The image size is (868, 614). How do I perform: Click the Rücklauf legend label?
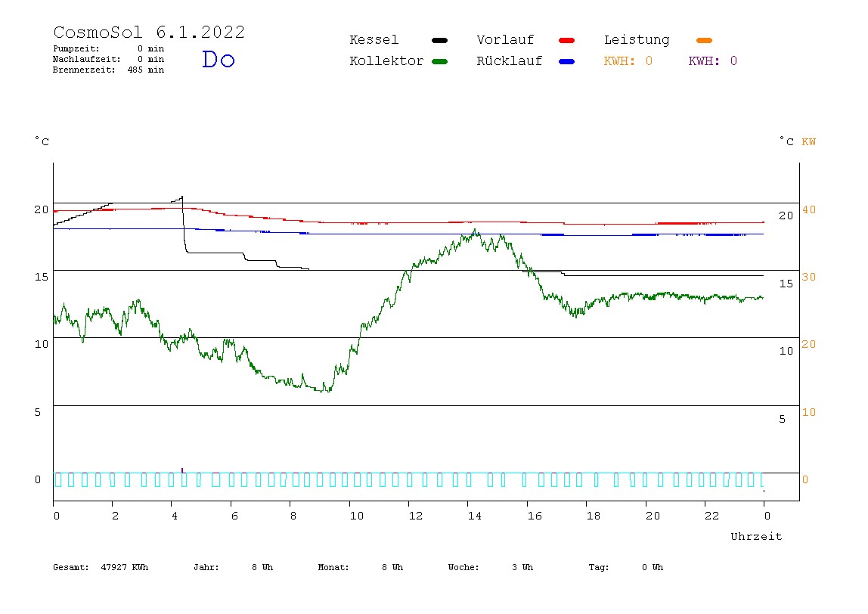pos(510,61)
